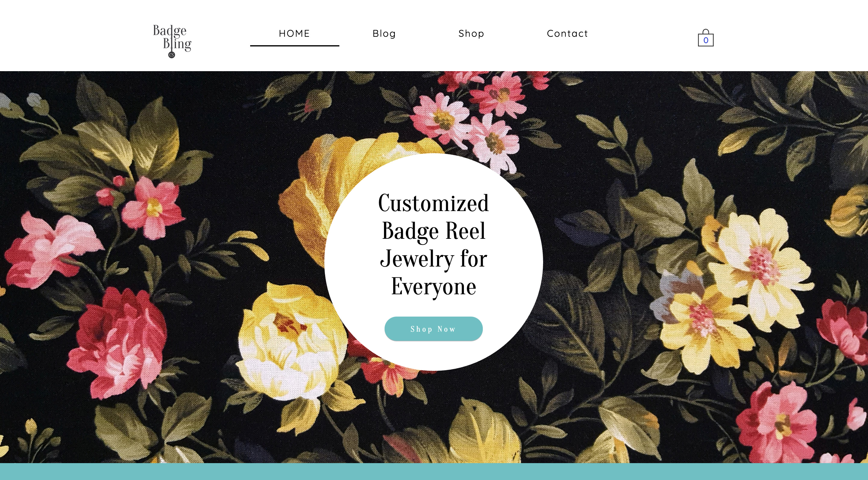Select Shop in the top navigation

click(x=471, y=33)
